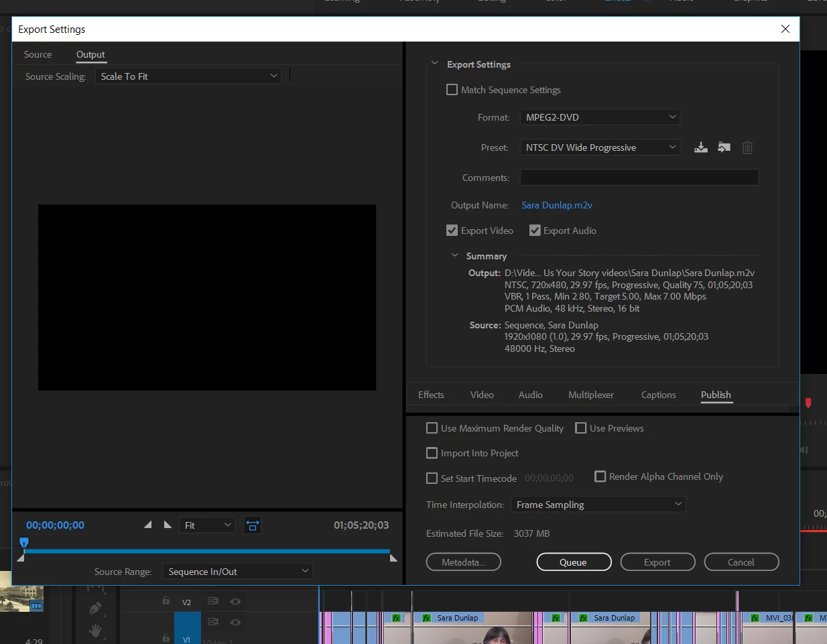827x644 pixels.
Task: Toggle visibility eye for track V1
Action: [x=235, y=622]
